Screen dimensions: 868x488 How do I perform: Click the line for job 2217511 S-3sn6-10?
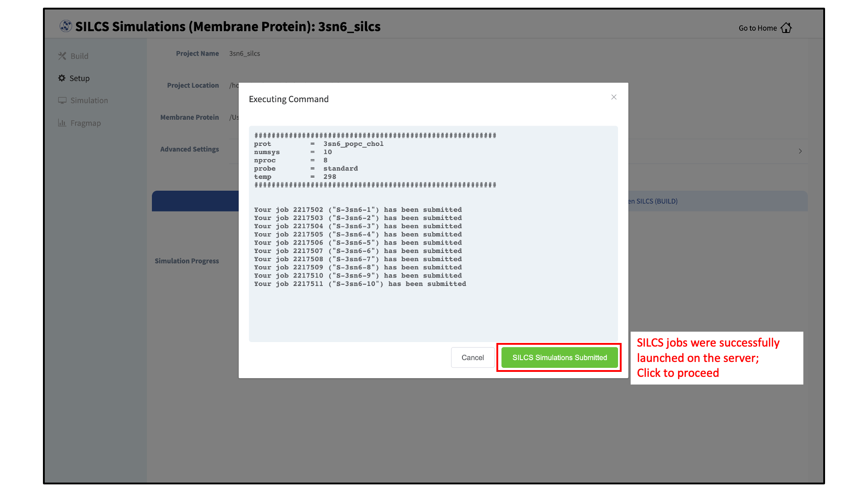(x=360, y=284)
